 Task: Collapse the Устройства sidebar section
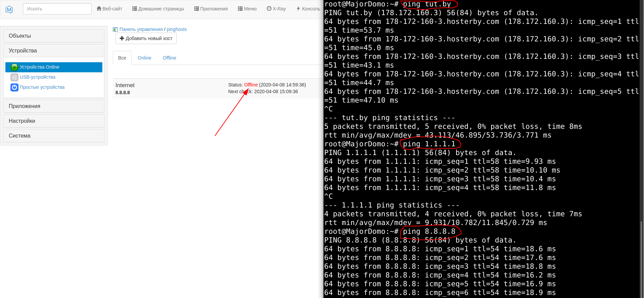click(54, 51)
